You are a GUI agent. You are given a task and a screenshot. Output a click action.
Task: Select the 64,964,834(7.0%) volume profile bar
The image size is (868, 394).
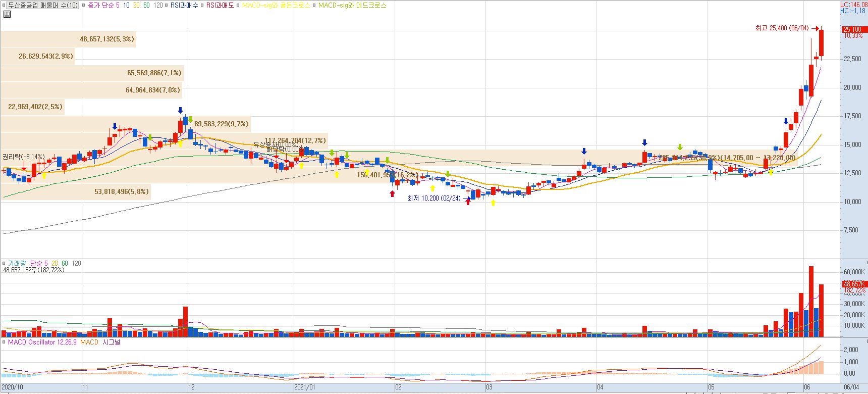tap(91, 90)
